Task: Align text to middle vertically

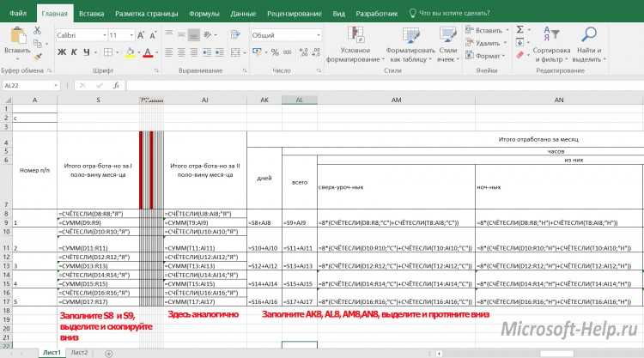Action: [x=181, y=34]
